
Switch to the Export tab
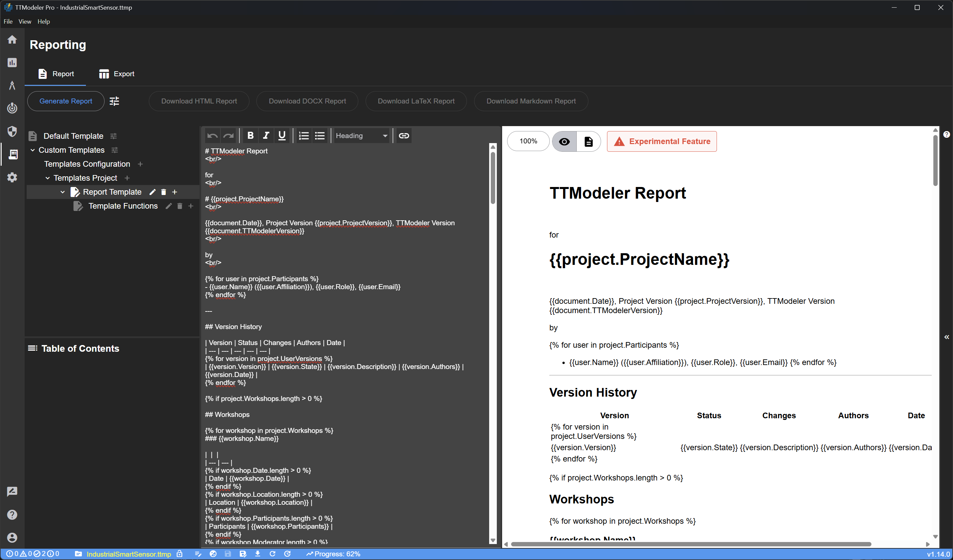117,74
